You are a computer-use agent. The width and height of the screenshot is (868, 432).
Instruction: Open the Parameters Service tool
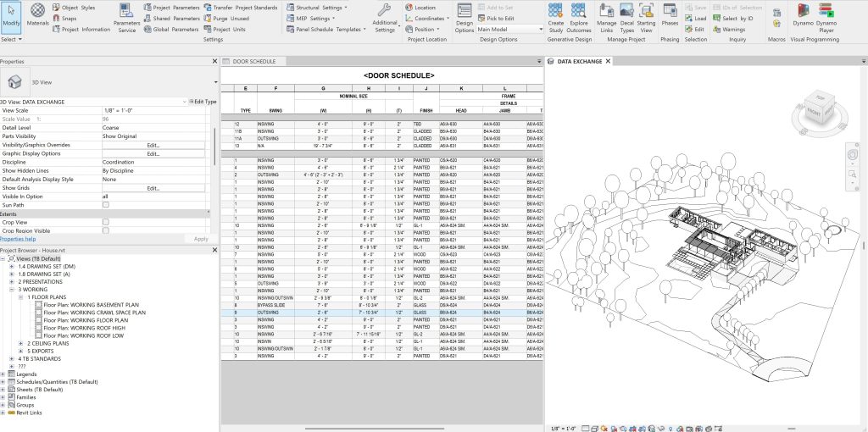(126, 15)
